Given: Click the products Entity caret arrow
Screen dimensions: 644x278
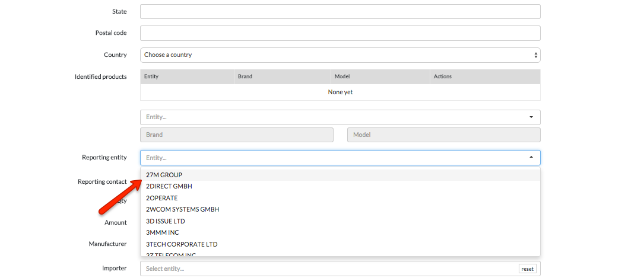Looking at the screenshot, I should (531, 117).
